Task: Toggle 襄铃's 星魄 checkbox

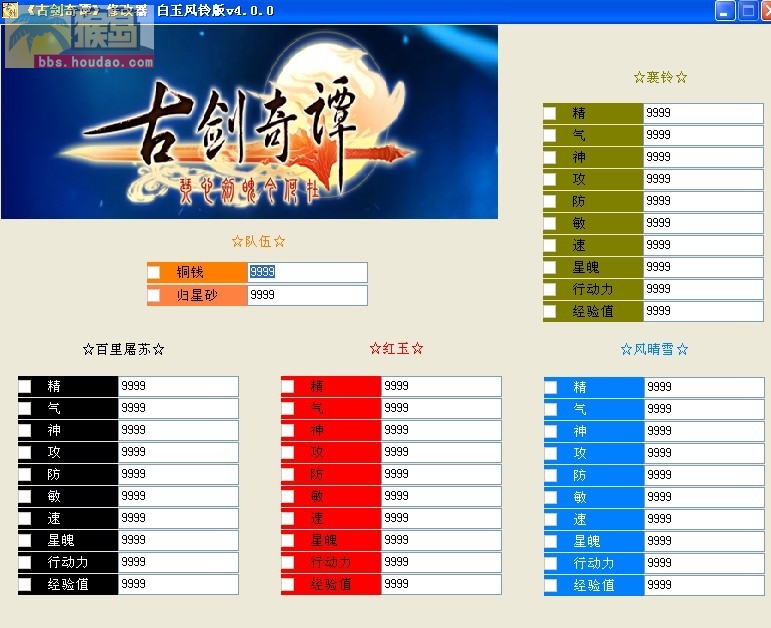Action: (x=550, y=267)
